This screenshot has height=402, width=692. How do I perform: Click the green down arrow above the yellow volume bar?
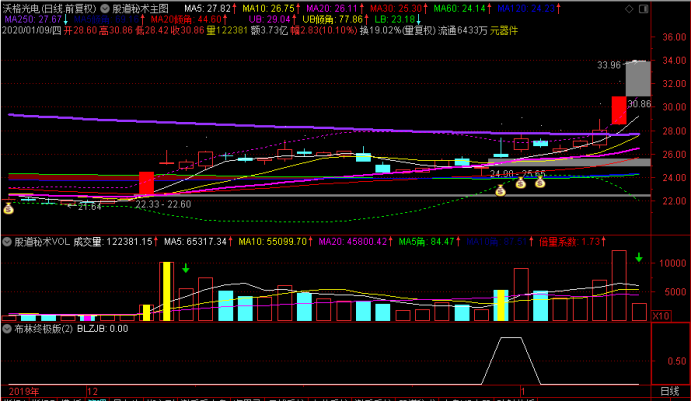186,268
